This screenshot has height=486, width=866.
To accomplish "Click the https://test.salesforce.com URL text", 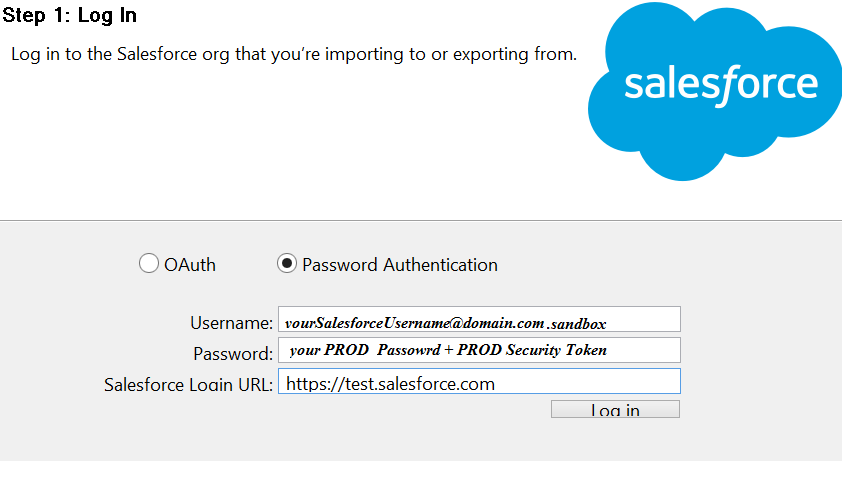I will [390, 383].
